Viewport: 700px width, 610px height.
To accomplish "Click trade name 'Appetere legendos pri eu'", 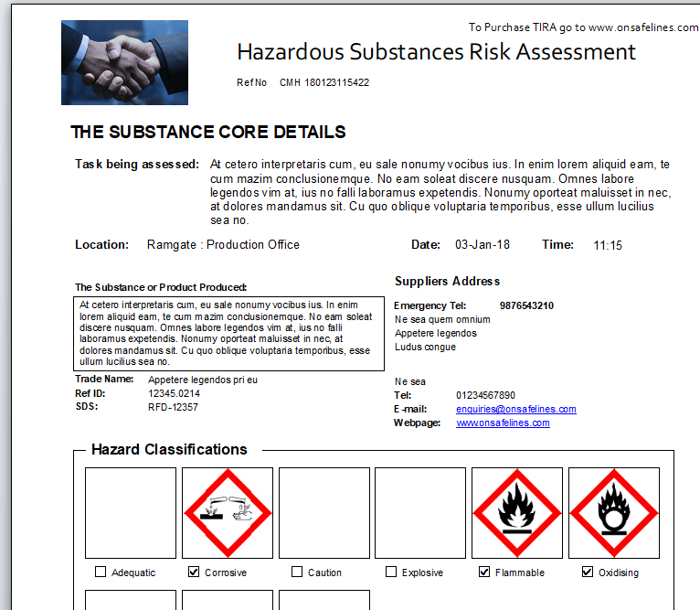I will click(203, 380).
